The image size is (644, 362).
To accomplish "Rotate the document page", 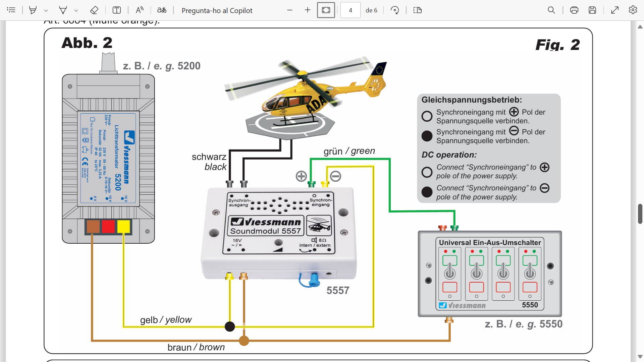I will pyautogui.click(x=395, y=10).
